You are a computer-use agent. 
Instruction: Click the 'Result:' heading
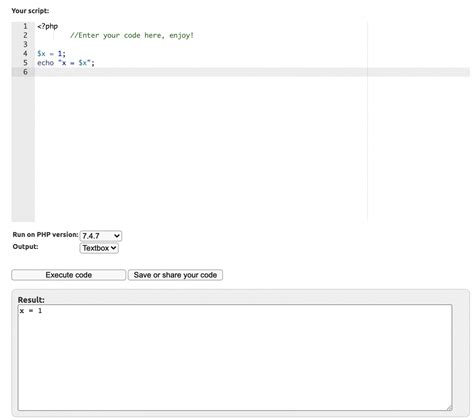pyautogui.click(x=31, y=300)
